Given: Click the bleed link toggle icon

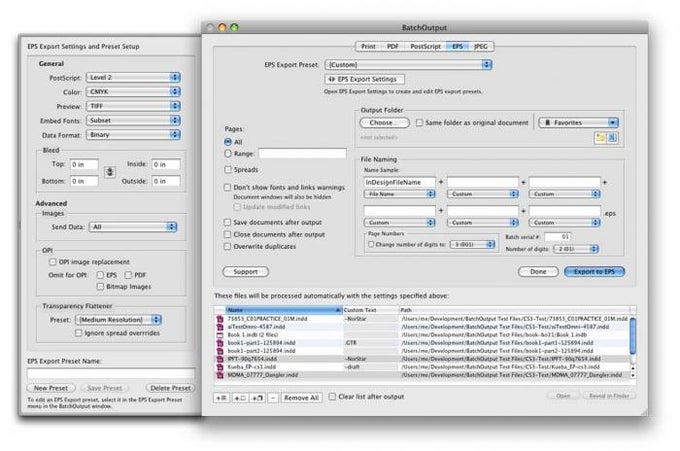Looking at the screenshot, I should point(110,172).
